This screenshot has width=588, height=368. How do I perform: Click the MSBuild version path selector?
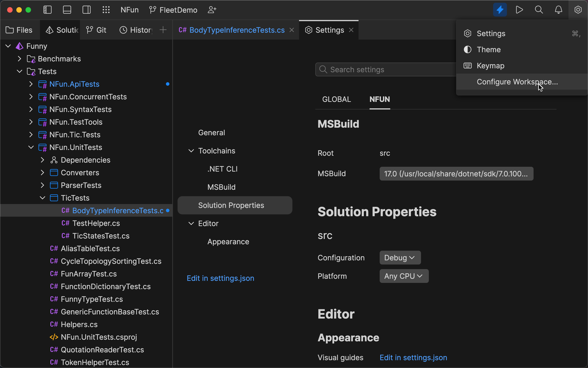(456, 173)
